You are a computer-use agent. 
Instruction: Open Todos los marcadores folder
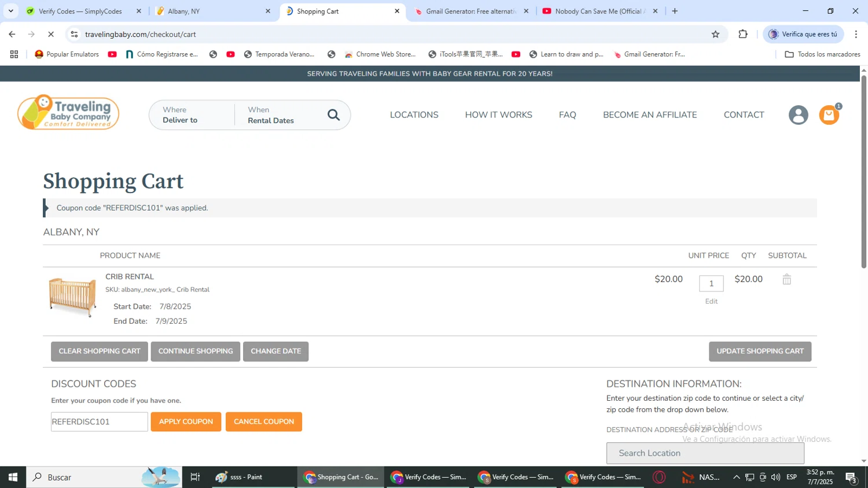[x=822, y=54]
